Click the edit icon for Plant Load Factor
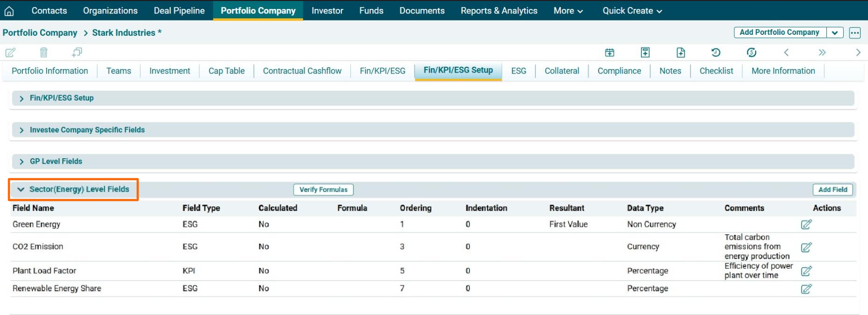Screen dimensions: 868x315 click(806, 271)
